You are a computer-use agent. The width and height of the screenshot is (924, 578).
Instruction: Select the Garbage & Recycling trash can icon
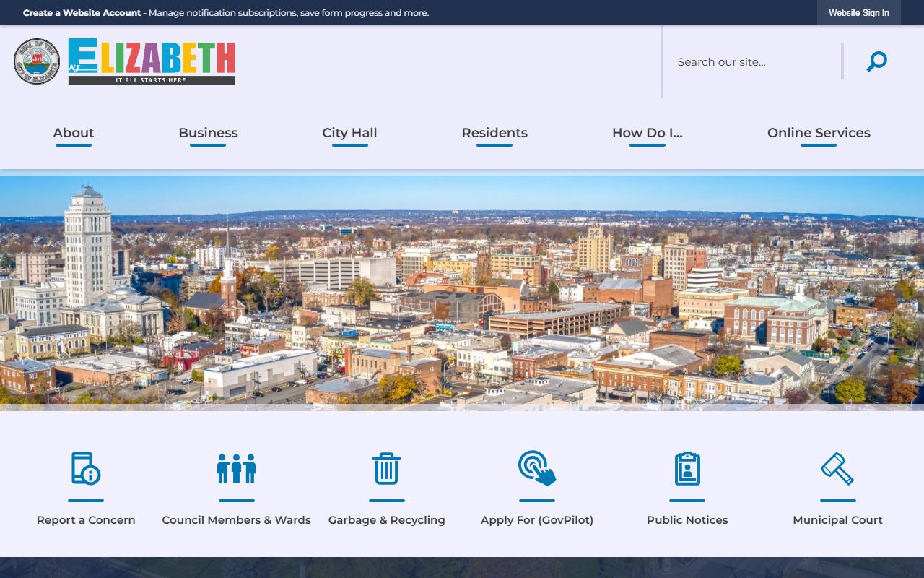[387, 468]
